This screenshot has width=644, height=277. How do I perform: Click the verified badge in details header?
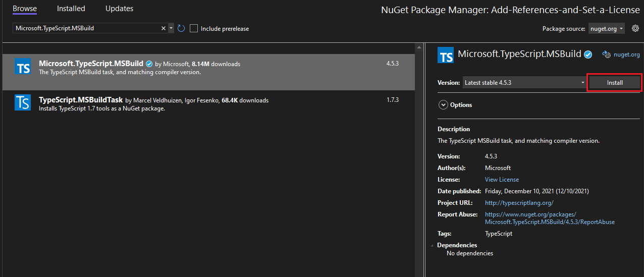click(x=588, y=54)
